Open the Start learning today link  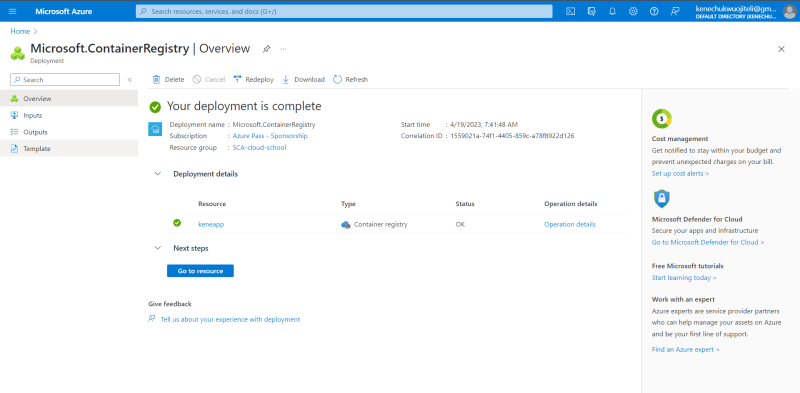point(684,278)
